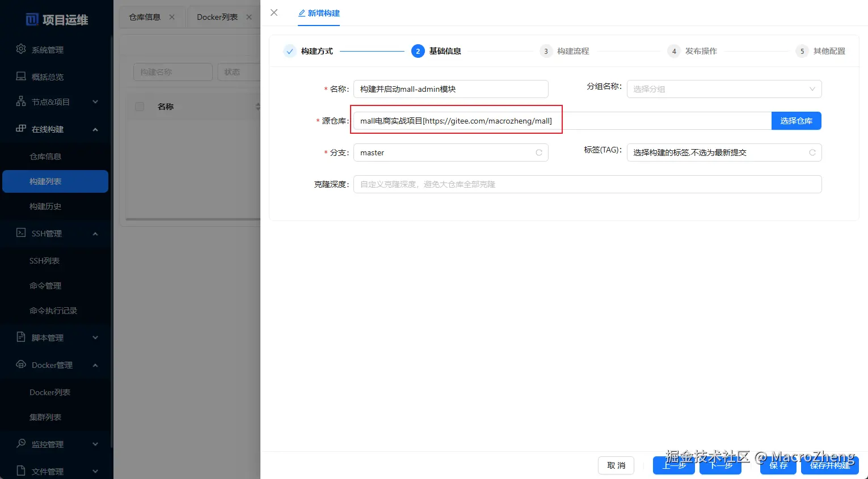Image resolution: width=868 pixels, height=479 pixels.
Task: Click the 概括总览 monitor icon
Action: (x=21, y=77)
